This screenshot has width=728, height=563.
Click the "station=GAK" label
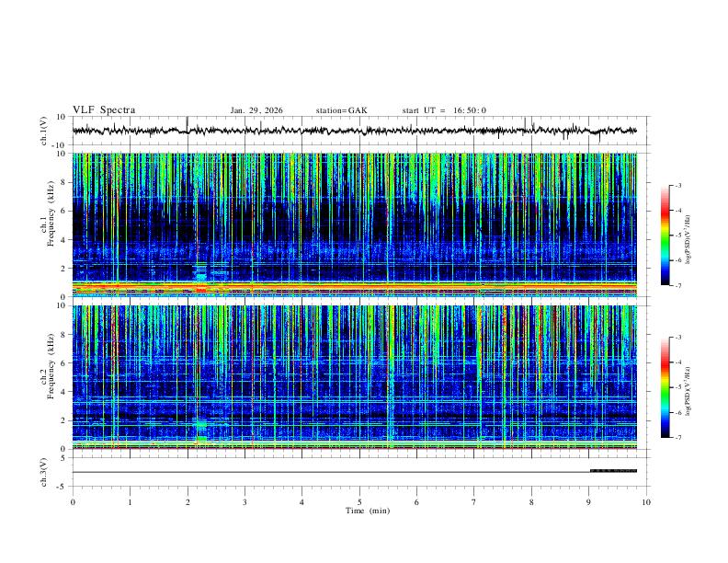[x=341, y=110]
